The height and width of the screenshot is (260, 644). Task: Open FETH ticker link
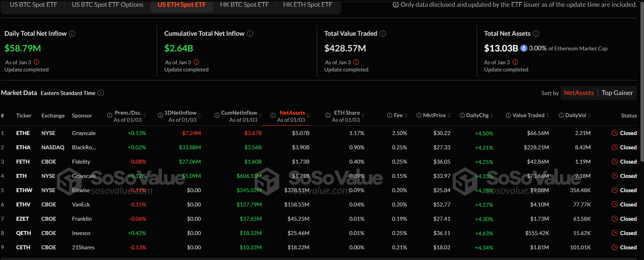tap(23, 161)
